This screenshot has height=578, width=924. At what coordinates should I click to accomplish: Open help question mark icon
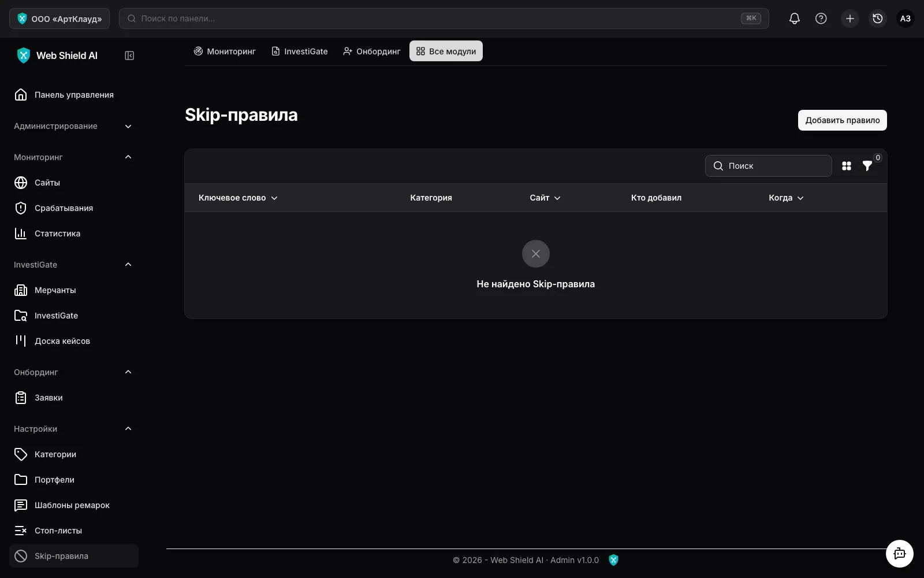point(821,18)
